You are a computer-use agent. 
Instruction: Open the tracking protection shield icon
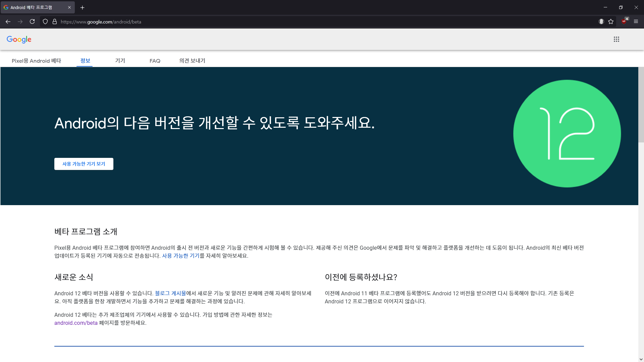[45, 22]
